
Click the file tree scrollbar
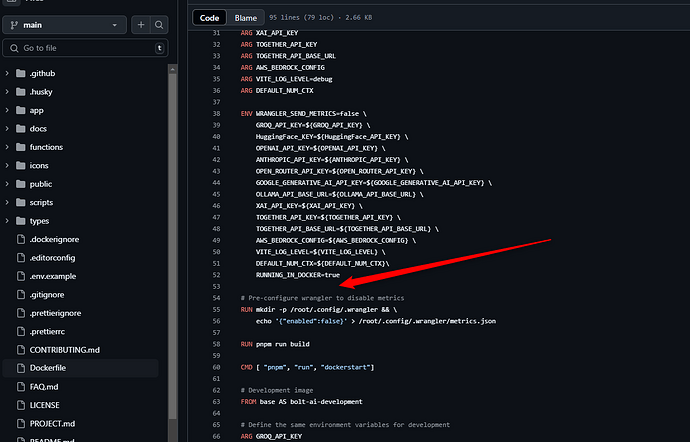click(172, 247)
